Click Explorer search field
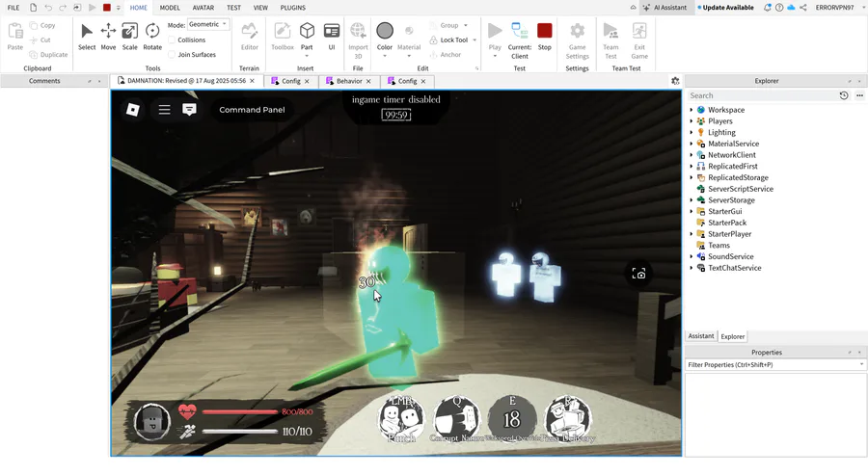Image resolution: width=868 pixels, height=475 pixels. click(761, 95)
